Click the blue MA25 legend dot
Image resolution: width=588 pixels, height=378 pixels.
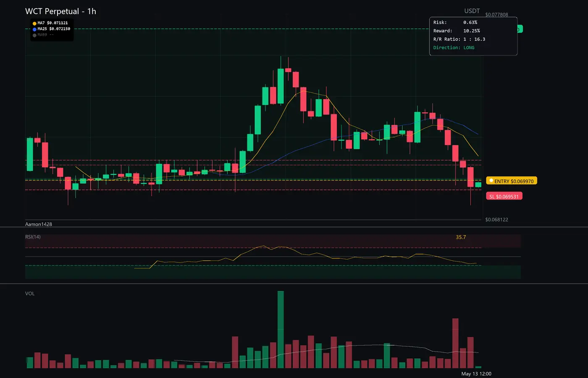click(x=34, y=29)
